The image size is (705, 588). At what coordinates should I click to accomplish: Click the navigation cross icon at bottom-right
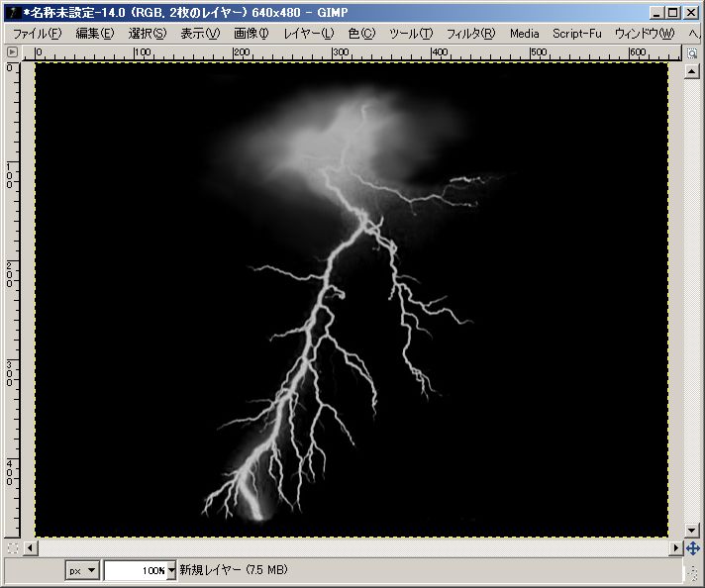coord(692,548)
